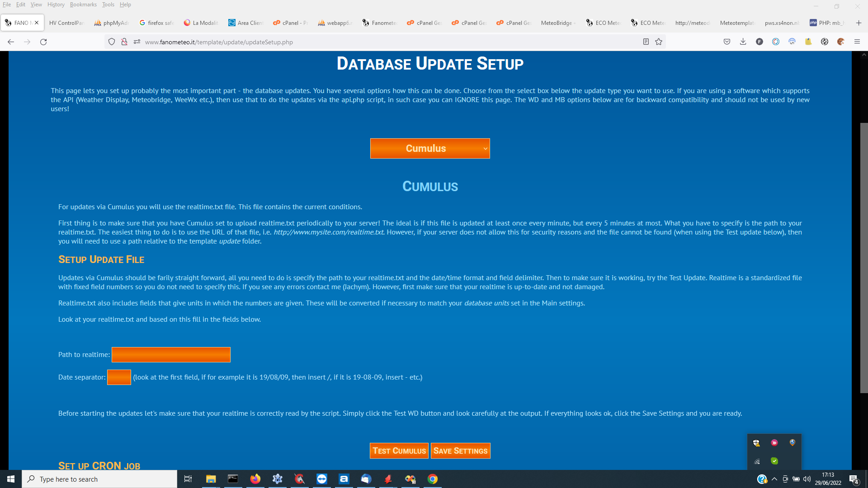Switch to Firefox on the taskbar
868x488 pixels.
[x=255, y=479]
